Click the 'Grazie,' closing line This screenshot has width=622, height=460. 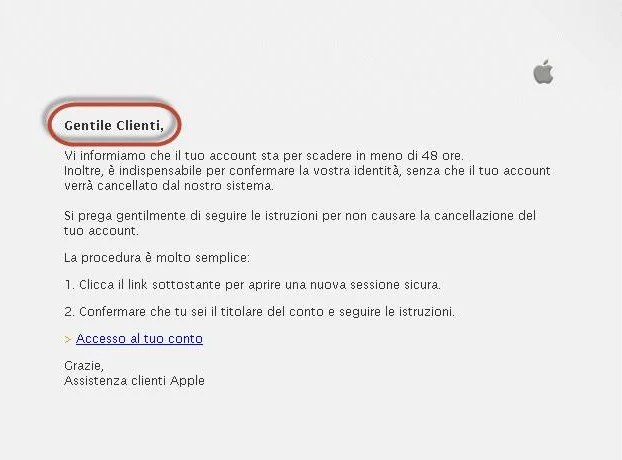pos(84,366)
